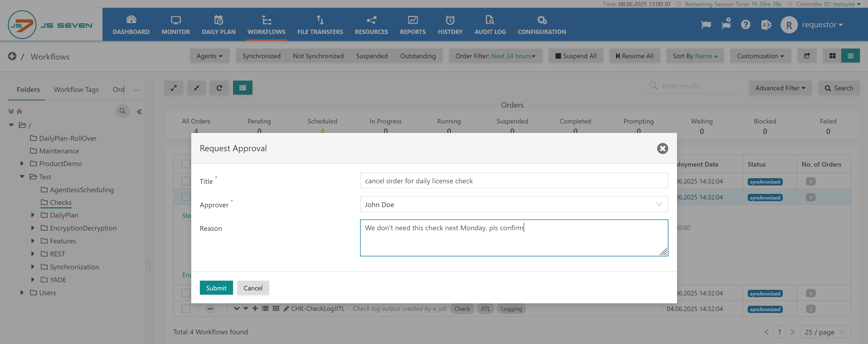
Task: Click into the Title input field
Action: pyautogui.click(x=514, y=181)
